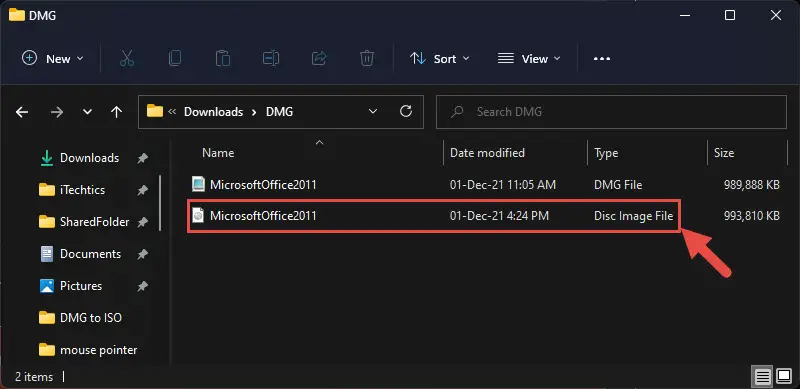Click the Rename icon in toolbar

(270, 59)
